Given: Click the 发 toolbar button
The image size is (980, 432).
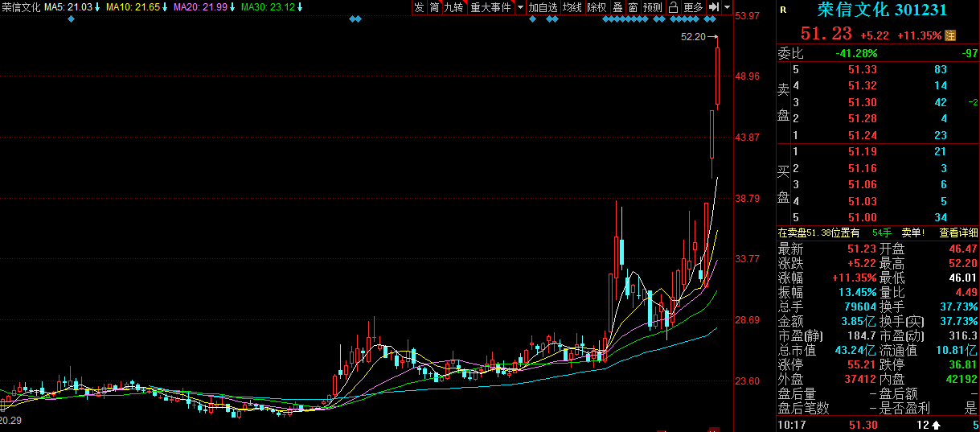Looking at the screenshot, I should (419, 7).
